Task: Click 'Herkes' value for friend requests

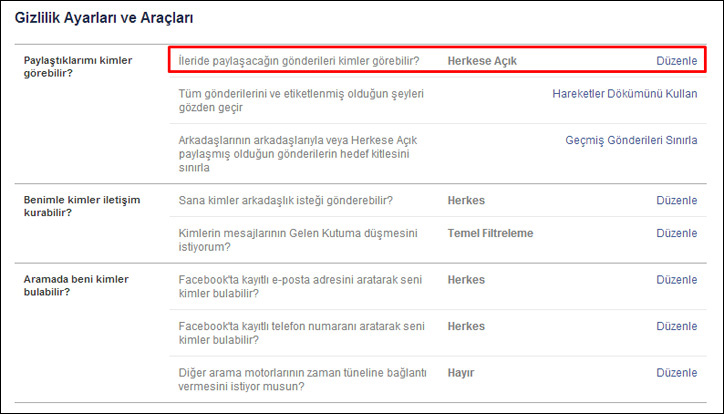Action: point(466,200)
